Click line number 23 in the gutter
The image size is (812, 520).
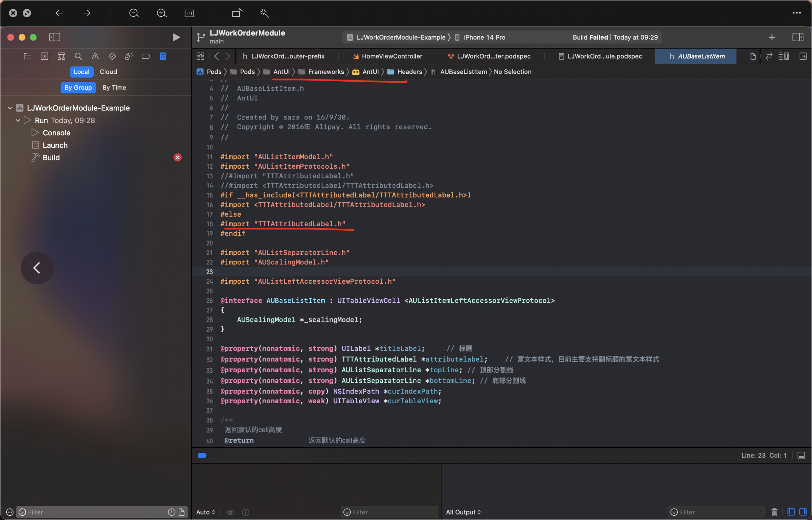point(209,272)
